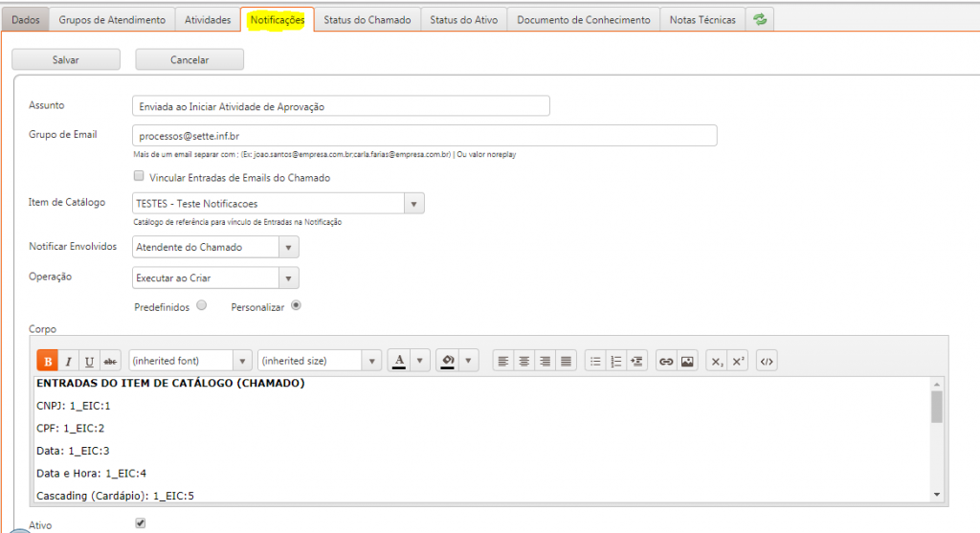This screenshot has width=980, height=533.
Task: Open the Status do Chamado tab
Action: 367,20
